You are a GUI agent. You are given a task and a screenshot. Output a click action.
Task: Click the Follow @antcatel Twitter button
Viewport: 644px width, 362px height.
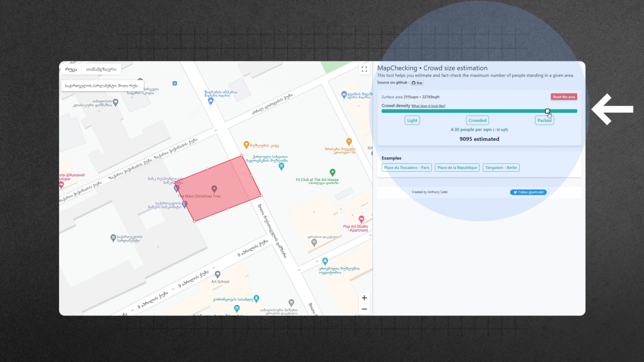528,192
